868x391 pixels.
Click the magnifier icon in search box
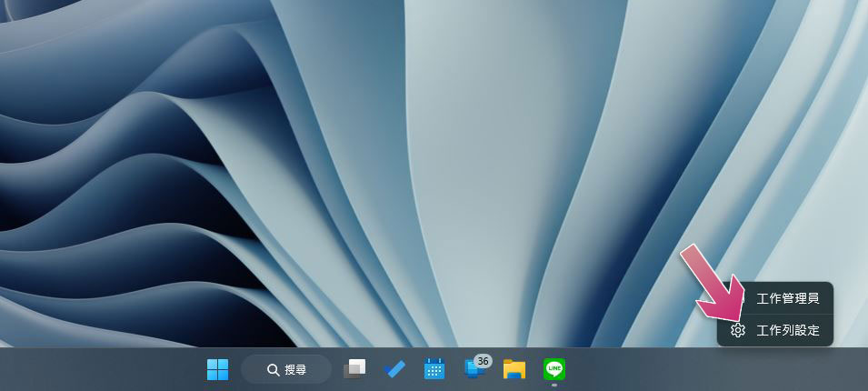click(272, 370)
